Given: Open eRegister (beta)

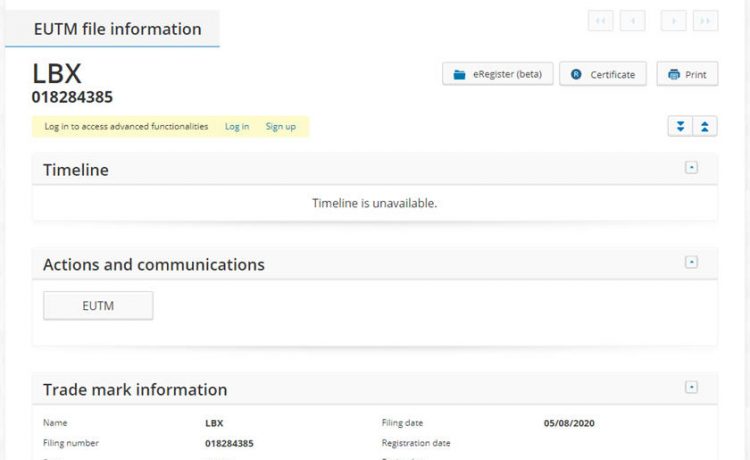Looking at the screenshot, I should [x=498, y=75].
